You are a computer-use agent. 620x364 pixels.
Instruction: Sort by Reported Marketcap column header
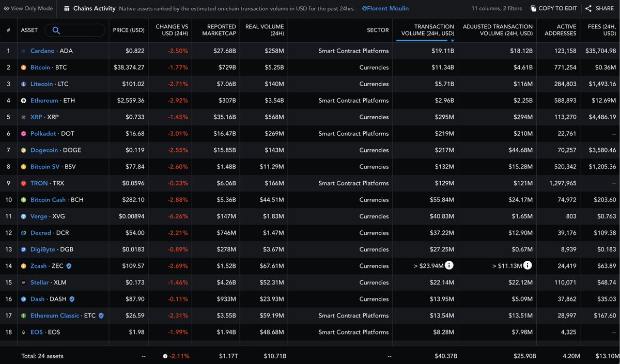coord(219,30)
